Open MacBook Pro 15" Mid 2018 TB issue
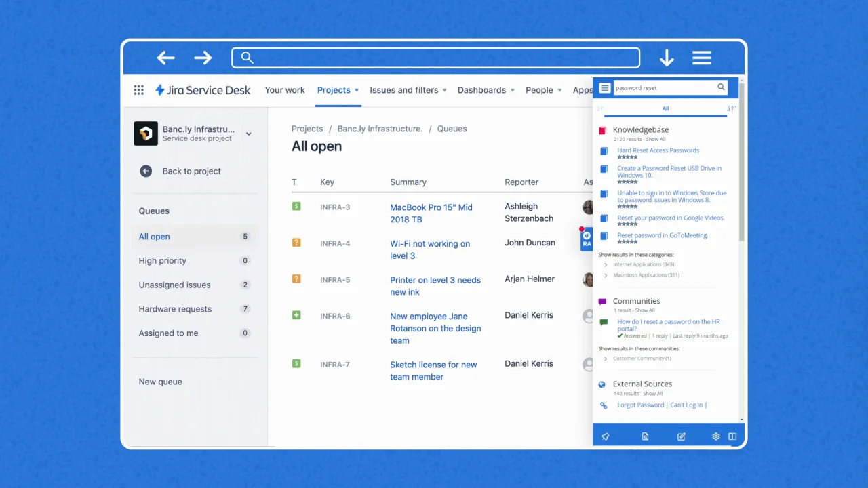868x488 pixels. [x=431, y=213]
